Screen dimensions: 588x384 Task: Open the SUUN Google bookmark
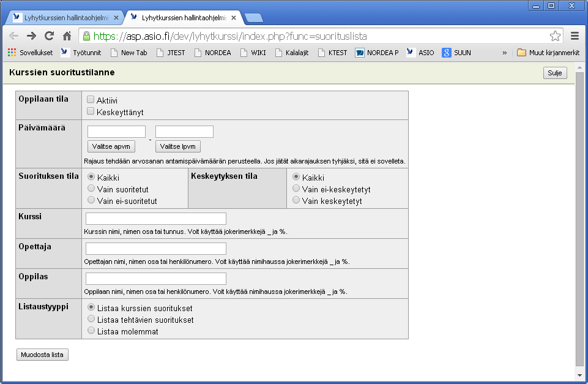coord(456,53)
